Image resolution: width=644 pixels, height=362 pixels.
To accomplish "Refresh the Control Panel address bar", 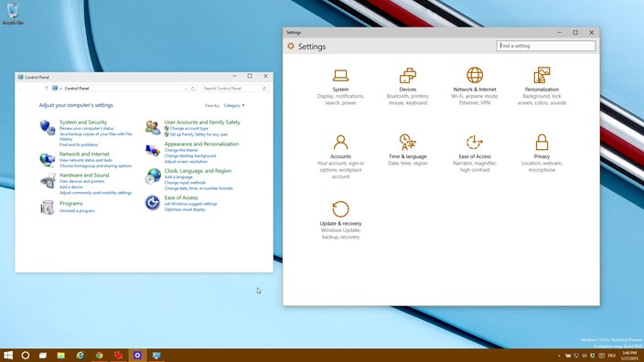I will [193, 89].
